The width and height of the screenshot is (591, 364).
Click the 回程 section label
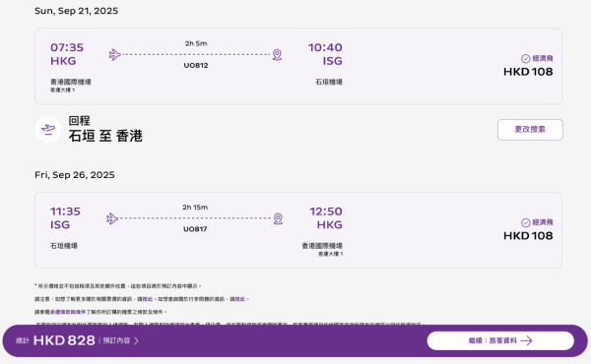pos(79,120)
